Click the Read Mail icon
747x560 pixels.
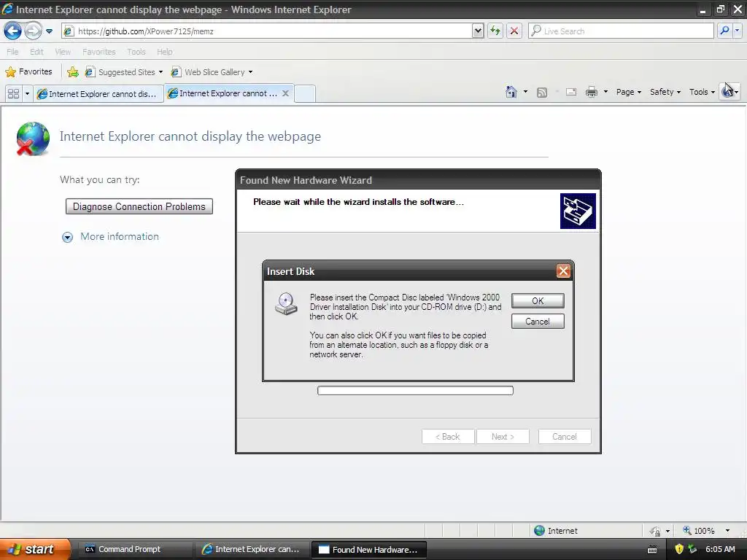coord(570,92)
